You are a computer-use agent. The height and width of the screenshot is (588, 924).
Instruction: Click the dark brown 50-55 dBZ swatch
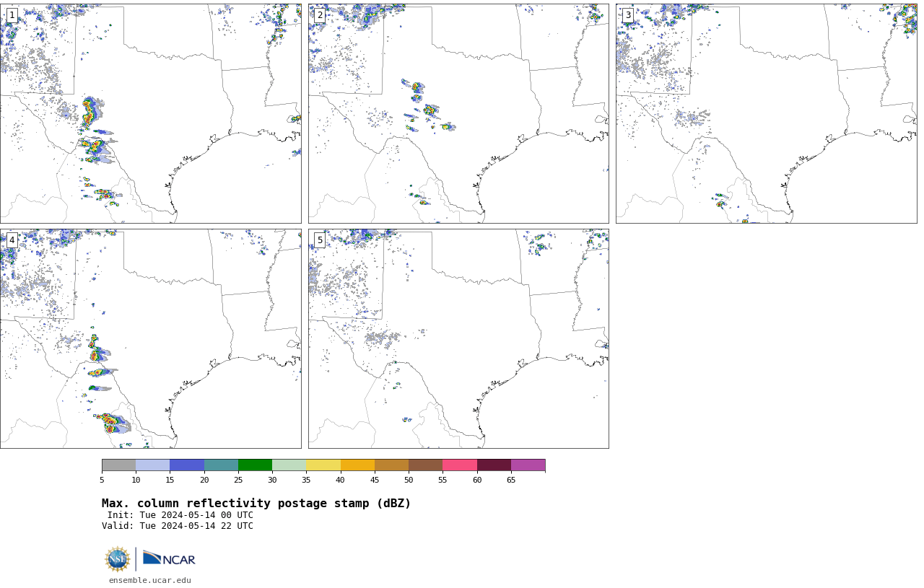[x=425, y=465]
